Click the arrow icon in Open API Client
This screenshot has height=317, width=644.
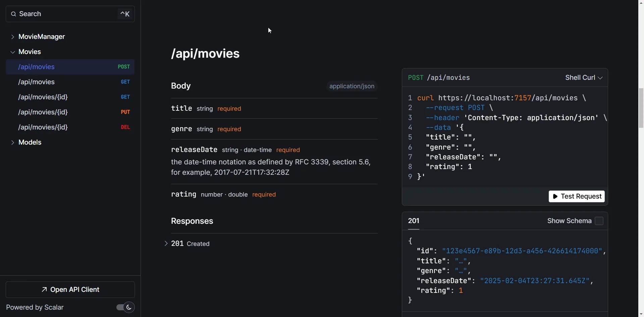coord(44,289)
